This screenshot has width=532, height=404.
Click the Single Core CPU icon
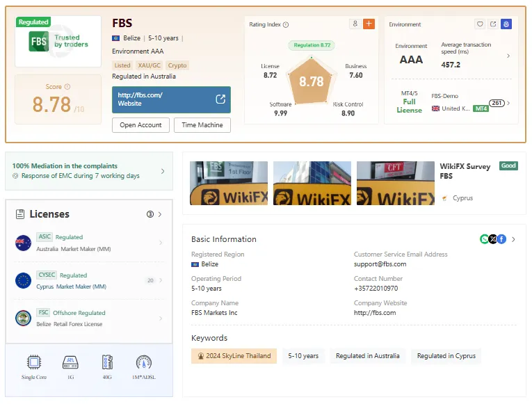point(34,362)
